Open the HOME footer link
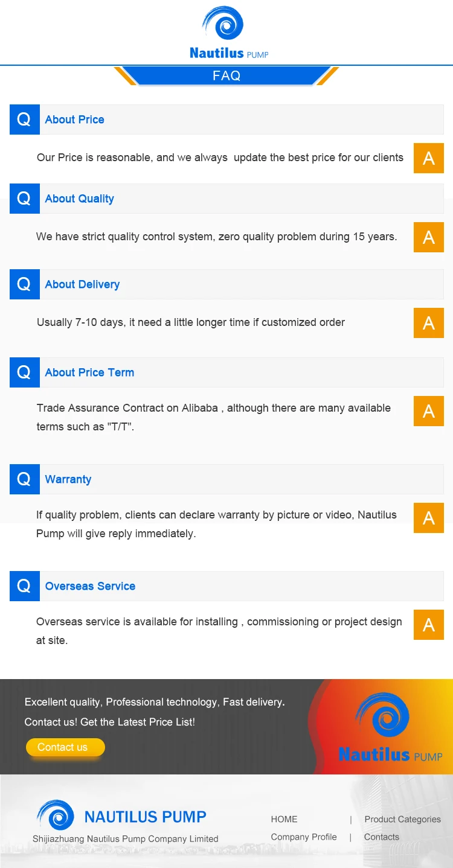453x868 pixels. pyautogui.click(x=284, y=819)
